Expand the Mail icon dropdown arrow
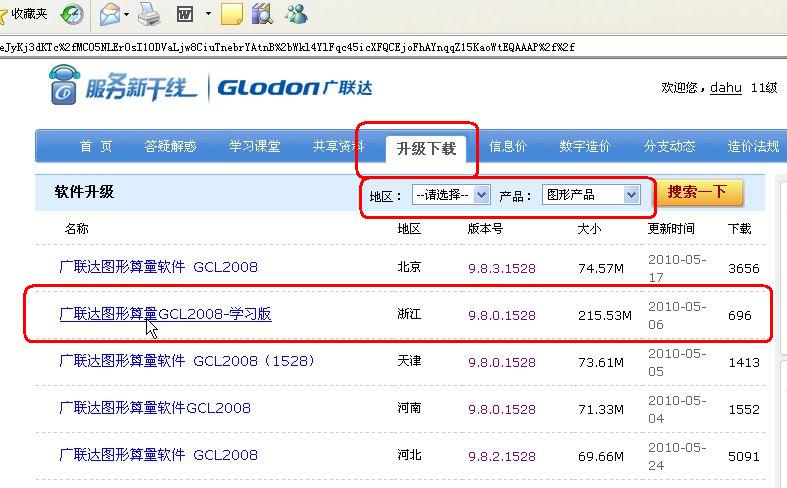Image resolution: width=787 pixels, height=488 pixels. 126,14
